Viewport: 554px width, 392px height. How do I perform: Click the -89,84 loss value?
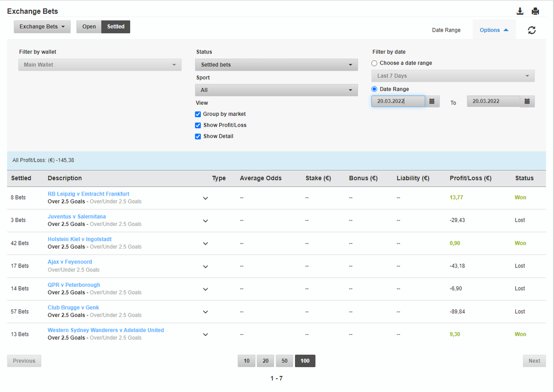(x=458, y=312)
